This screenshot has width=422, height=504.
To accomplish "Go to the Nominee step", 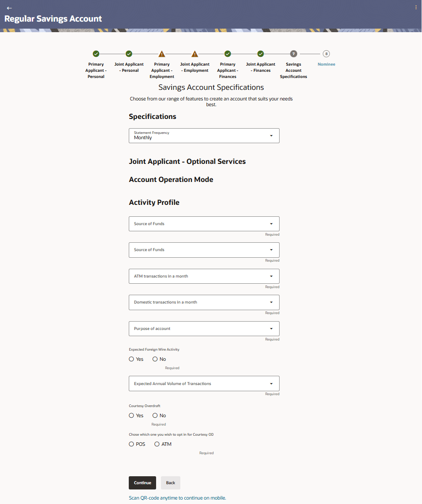I will click(326, 54).
